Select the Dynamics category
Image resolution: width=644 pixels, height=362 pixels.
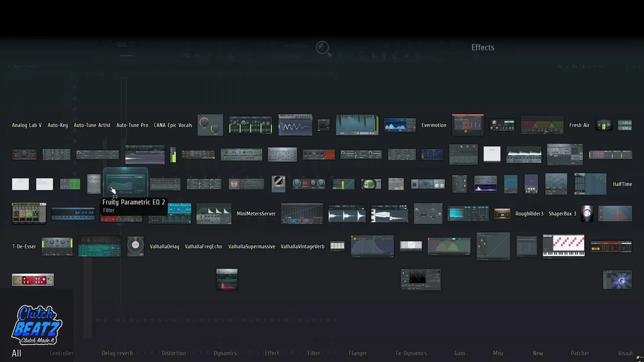(x=225, y=353)
